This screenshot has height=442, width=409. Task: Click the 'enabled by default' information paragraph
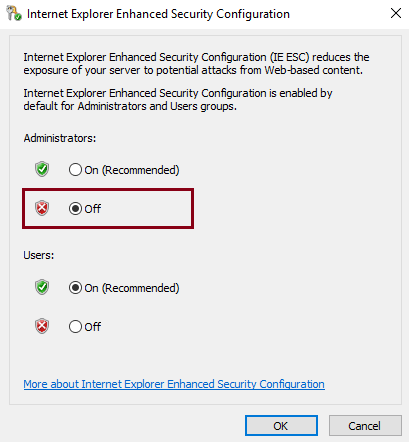point(178,100)
